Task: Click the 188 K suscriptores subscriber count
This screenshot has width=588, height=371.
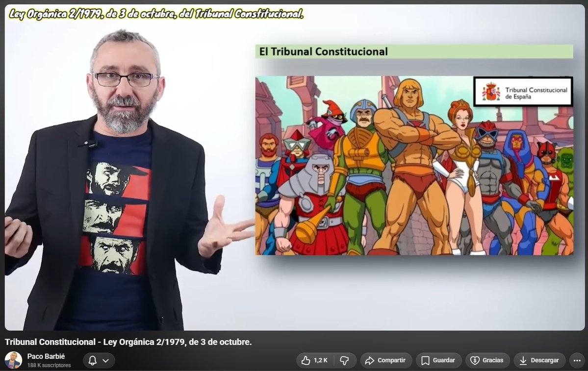Action: [49, 365]
